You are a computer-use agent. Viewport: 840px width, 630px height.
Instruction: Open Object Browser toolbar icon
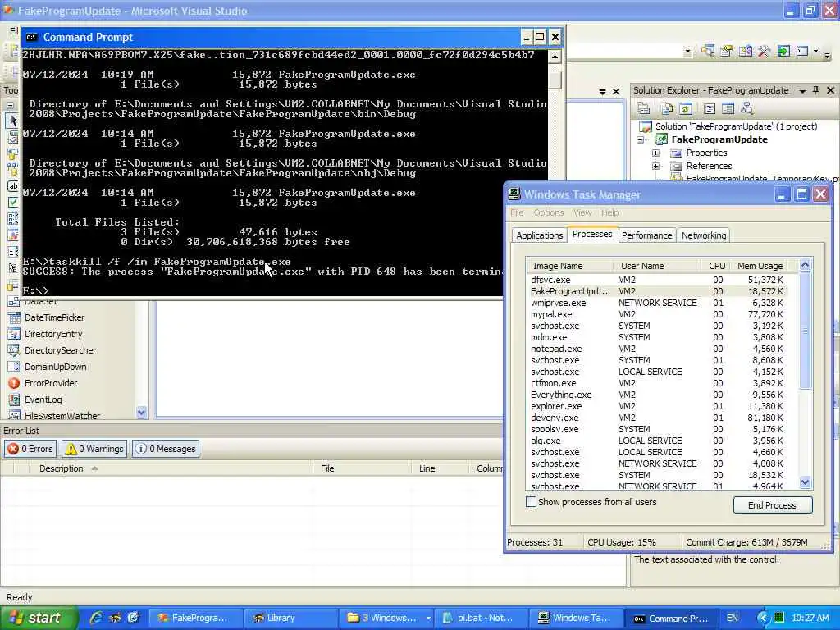click(x=745, y=52)
